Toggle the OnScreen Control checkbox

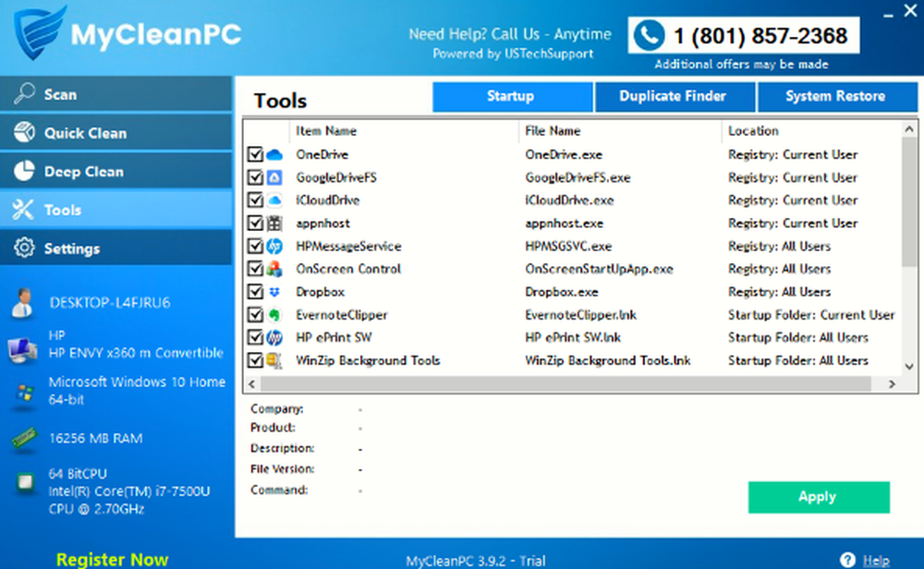click(255, 269)
